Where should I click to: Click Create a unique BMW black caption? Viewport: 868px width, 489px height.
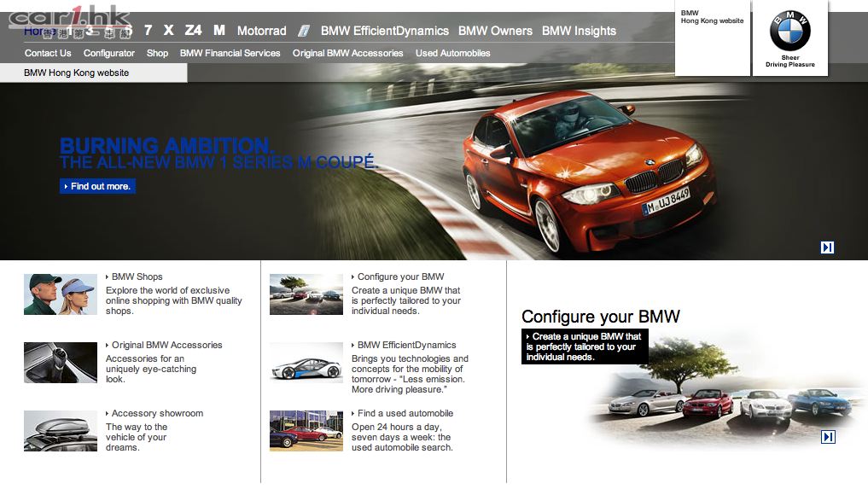585,346
